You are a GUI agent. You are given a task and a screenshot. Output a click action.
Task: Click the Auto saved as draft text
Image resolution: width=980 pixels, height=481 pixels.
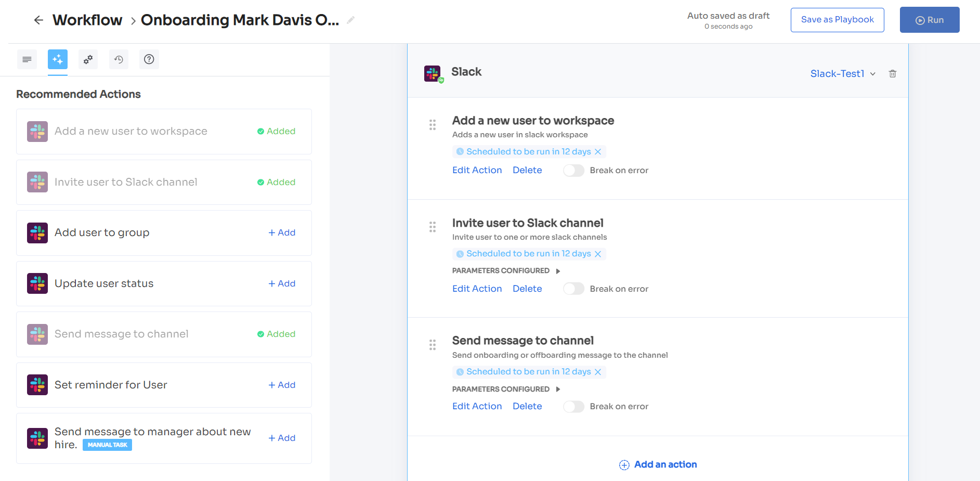(x=728, y=16)
